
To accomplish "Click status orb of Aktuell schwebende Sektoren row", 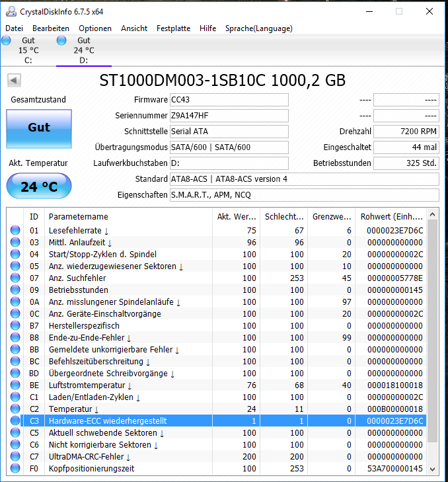I will point(15,432).
